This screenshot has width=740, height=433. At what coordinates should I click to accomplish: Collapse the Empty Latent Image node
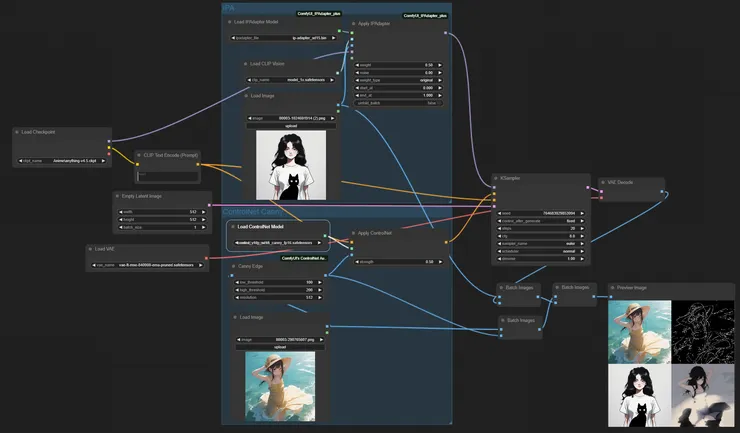click(118, 196)
